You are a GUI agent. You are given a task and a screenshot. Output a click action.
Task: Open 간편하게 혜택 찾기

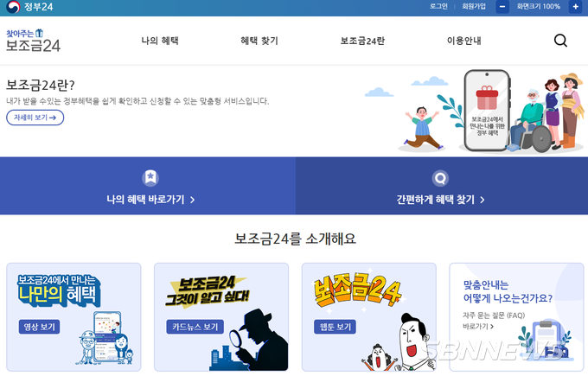coord(440,200)
